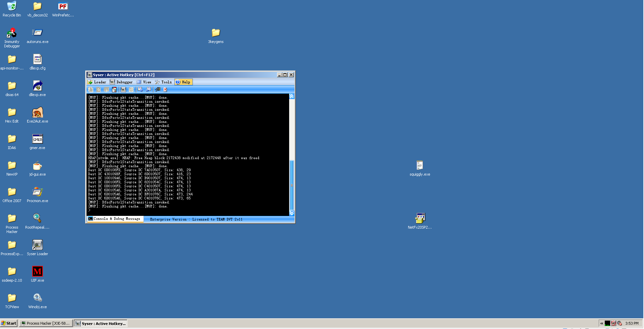
Task: Switch to Process Hacker taskbar button
Action: (x=46, y=323)
